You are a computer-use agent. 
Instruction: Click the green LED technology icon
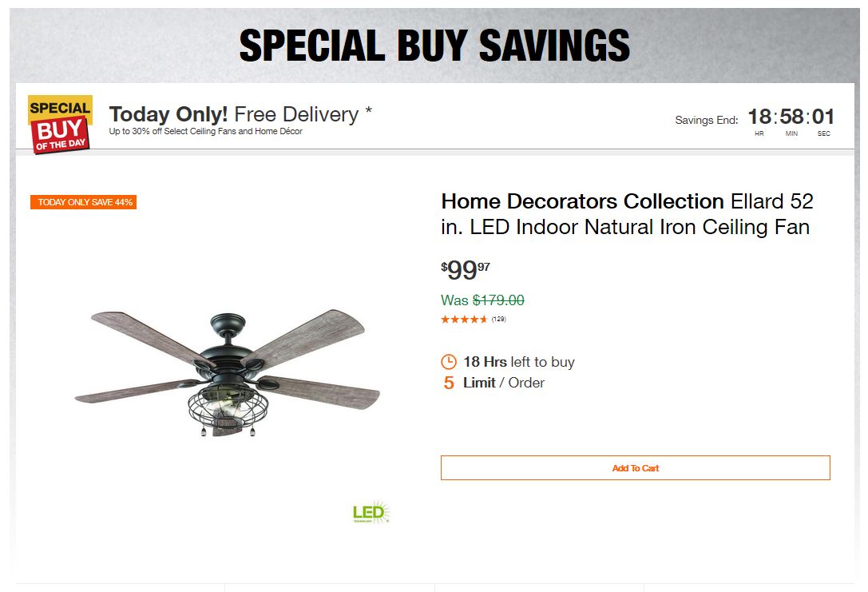point(371,512)
